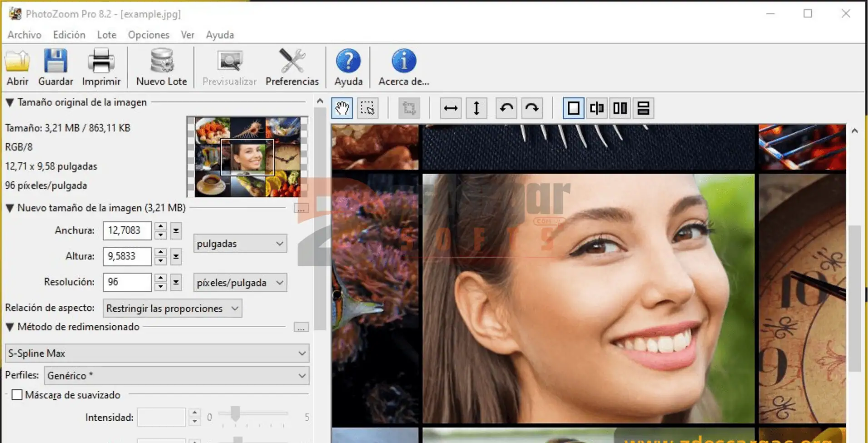Open the S-Spline Max method dropdown
The width and height of the screenshot is (868, 443).
click(157, 353)
